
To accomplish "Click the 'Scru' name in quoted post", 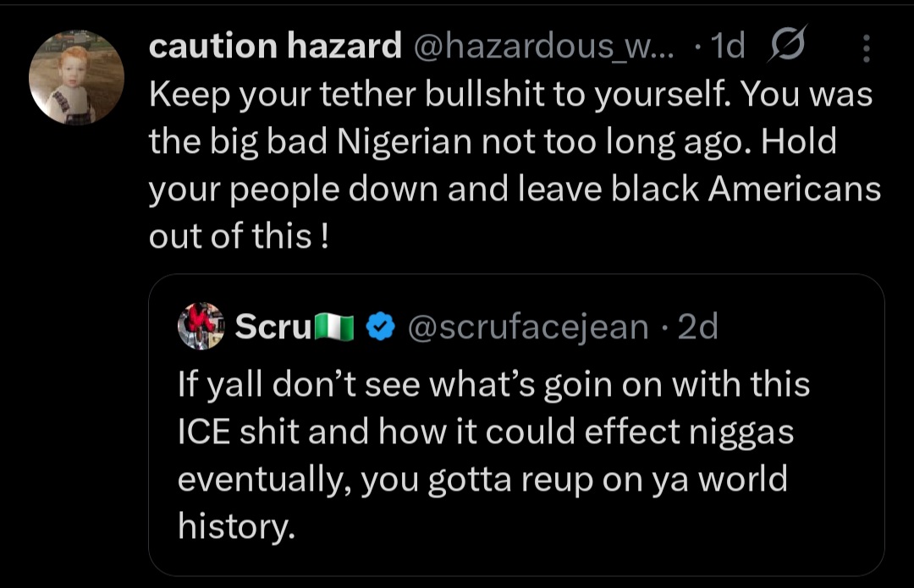I will point(273,327).
